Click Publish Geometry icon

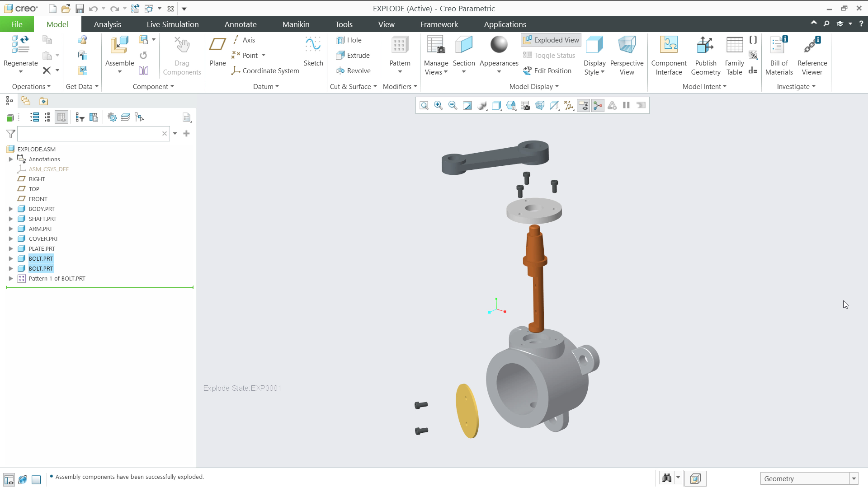point(705,45)
